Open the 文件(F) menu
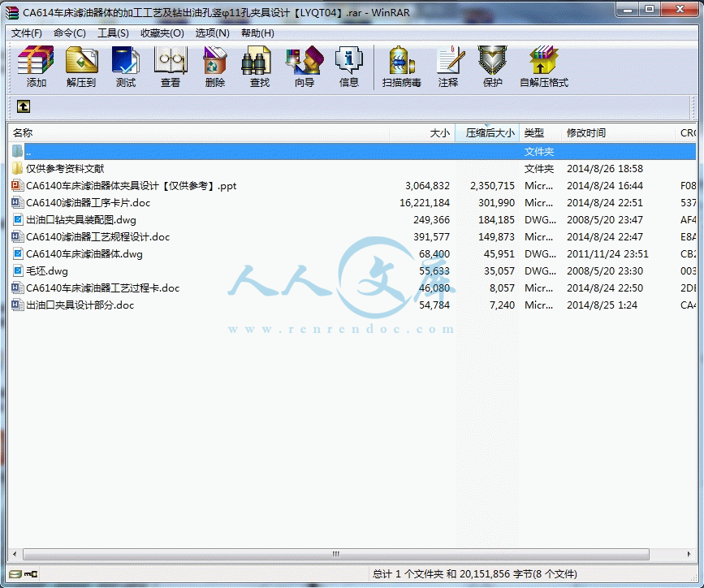The width and height of the screenshot is (704, 588). tap(27, 32)
